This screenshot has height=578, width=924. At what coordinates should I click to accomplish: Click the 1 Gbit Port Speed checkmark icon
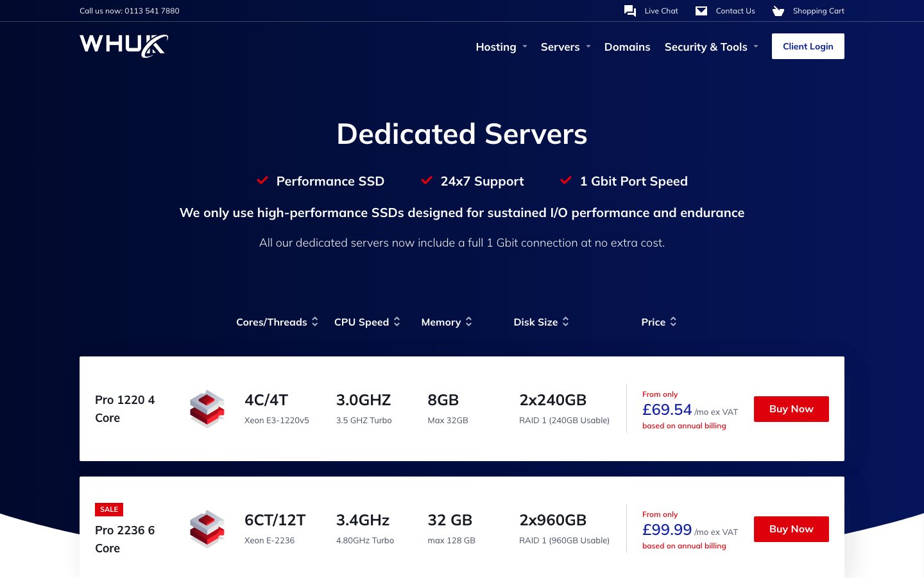pyautogui.click(x=566, y=180)
